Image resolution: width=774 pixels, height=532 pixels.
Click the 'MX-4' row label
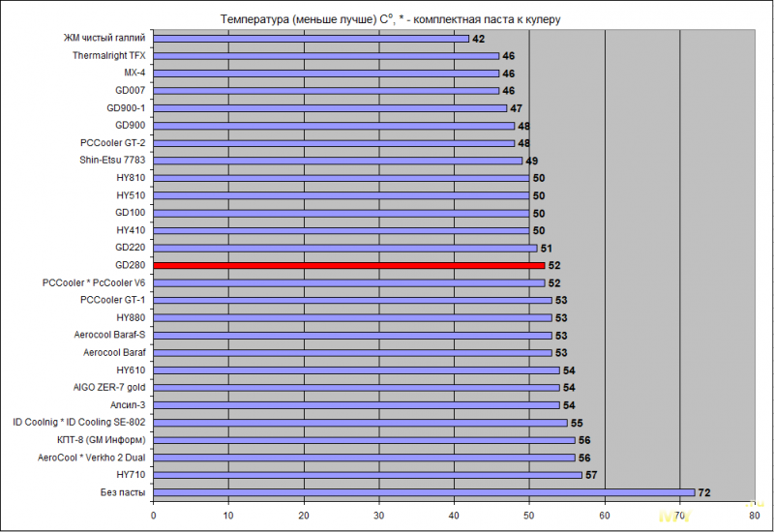134,73
